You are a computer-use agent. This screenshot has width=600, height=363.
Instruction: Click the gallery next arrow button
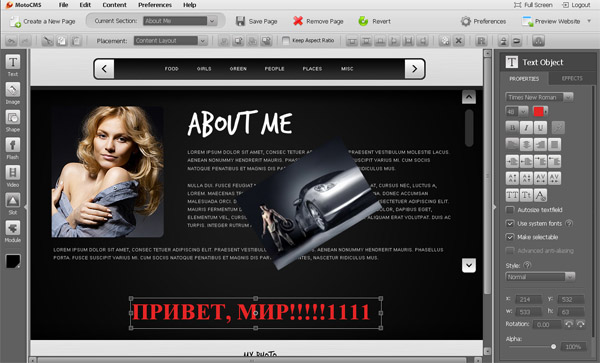[x=414, y=69]
